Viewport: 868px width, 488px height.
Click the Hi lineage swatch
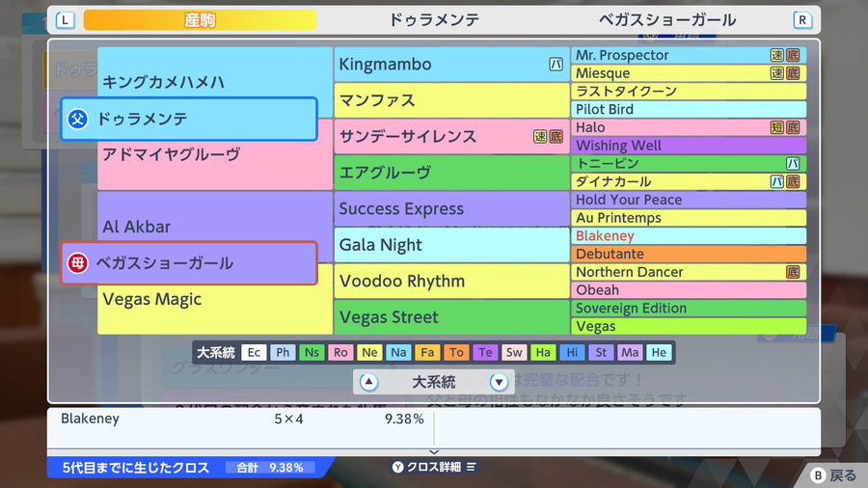[572, 352]
